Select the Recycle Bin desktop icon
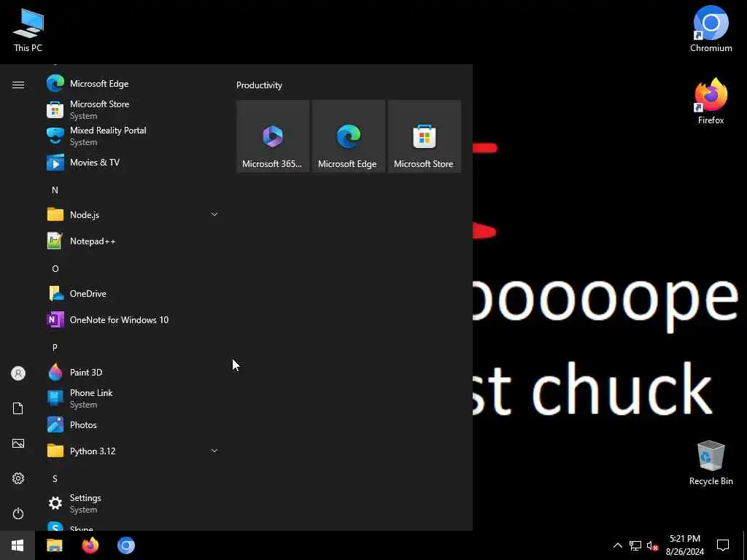 coord(711,462)
